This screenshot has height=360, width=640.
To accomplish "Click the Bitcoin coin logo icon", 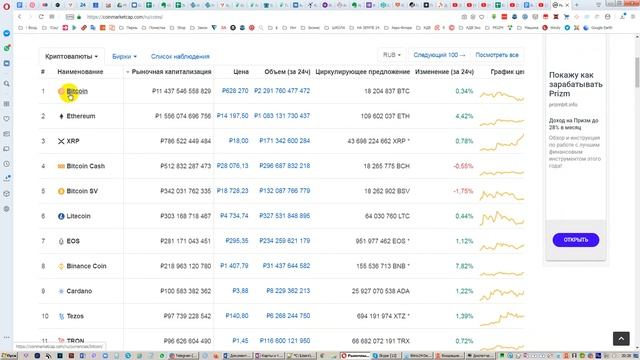I will coord(61,91).
